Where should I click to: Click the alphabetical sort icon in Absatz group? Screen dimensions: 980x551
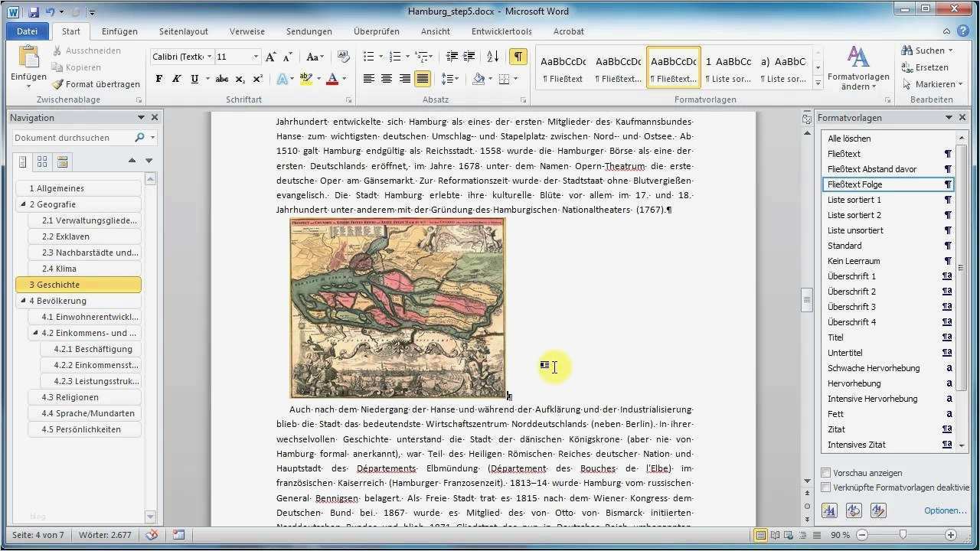(x=492, y=57)
